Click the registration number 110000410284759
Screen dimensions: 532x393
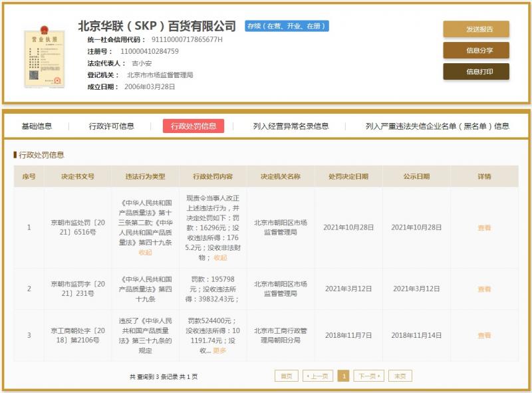(149, 52)
